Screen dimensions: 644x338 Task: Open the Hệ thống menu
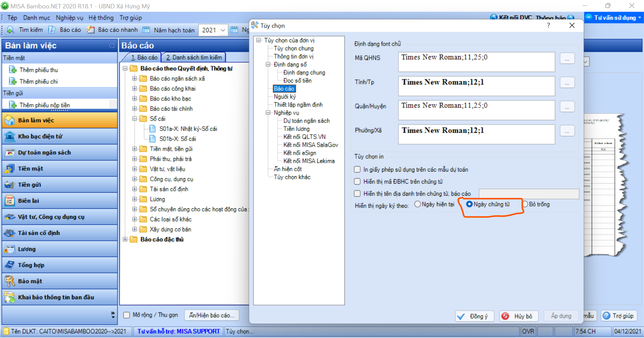click(101, 18)
